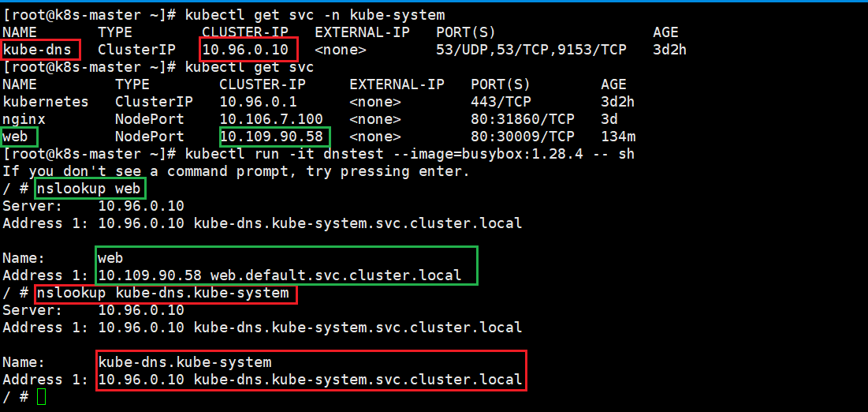Click the cluster IP 10.96.0.1
This screenshot has height=412, width=868.
click(258, 102)
